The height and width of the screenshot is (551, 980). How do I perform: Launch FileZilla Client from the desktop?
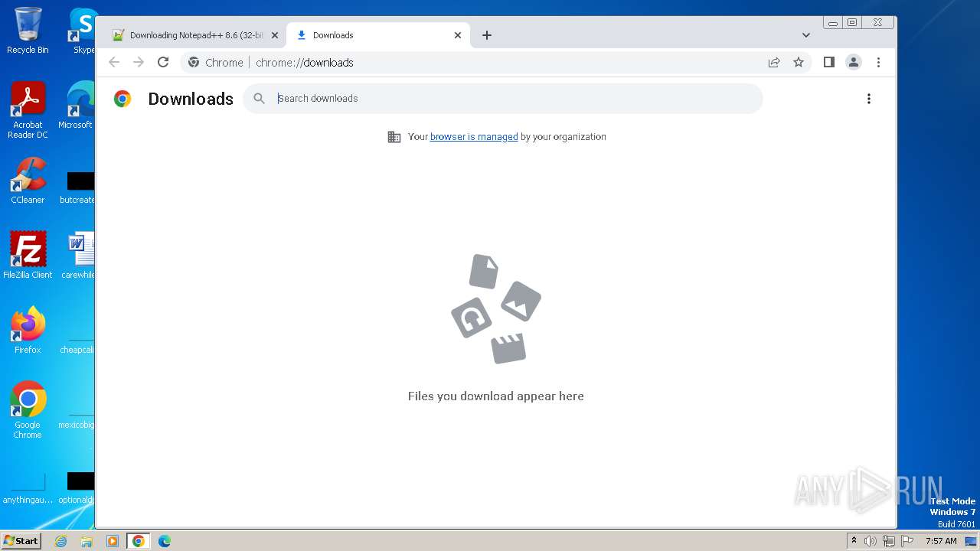pyautogui.click(x=28, y=256)
